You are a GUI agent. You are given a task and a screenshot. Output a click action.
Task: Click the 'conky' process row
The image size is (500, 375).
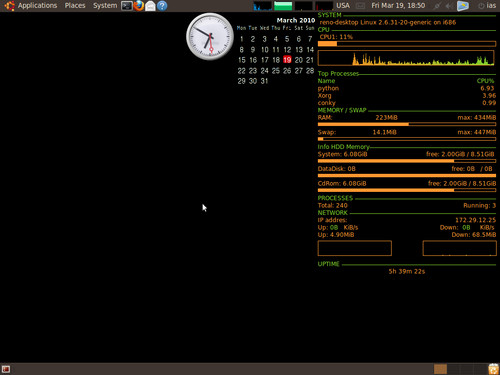407,103
